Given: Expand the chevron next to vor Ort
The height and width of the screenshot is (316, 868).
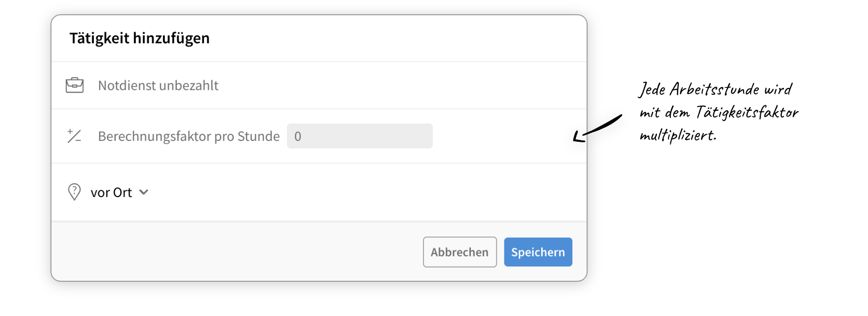Looking at the screenshot, I should 144,192.
